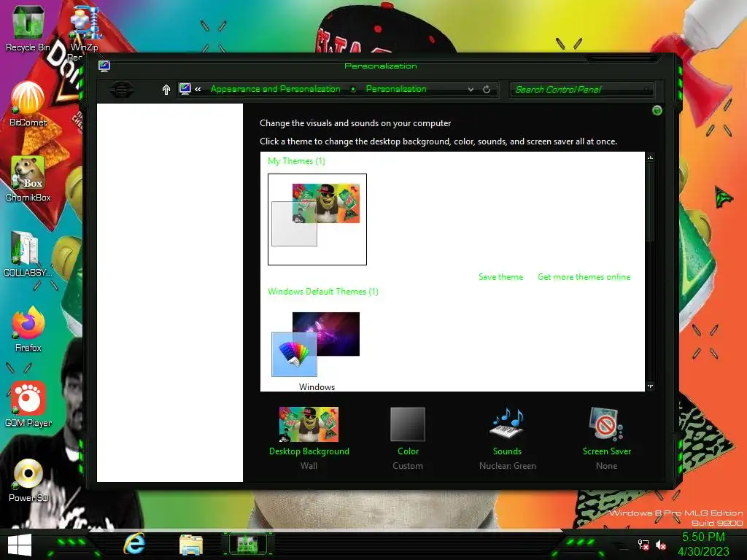Click Save theme link
The height and width of the screenshot is (560, 747).
(500, 277)
